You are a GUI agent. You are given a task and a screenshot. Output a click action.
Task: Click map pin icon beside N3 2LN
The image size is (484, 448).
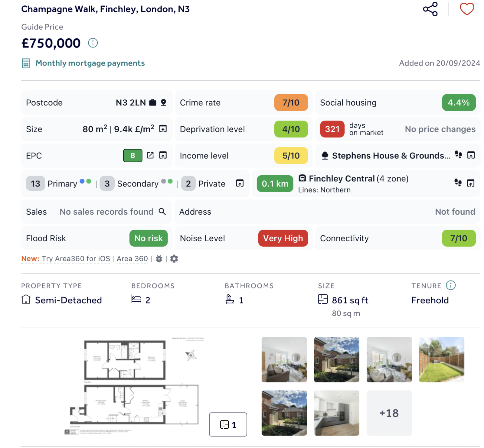point(164,102)
